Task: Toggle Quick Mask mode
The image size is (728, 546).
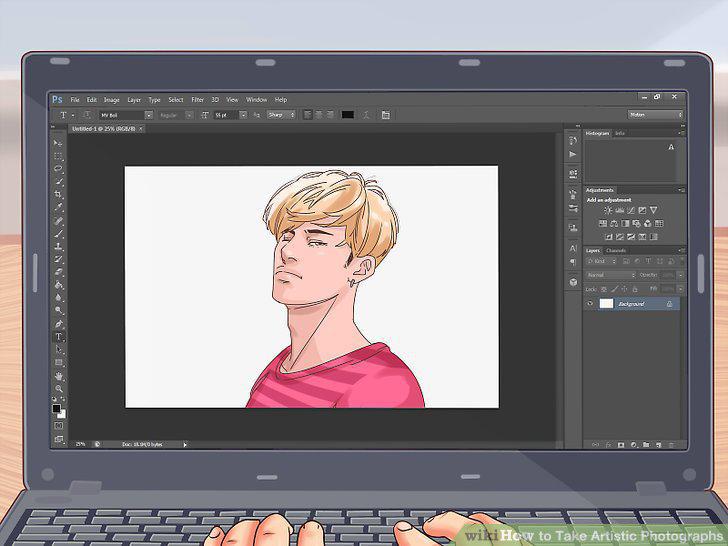Action: tap(58, 425)
